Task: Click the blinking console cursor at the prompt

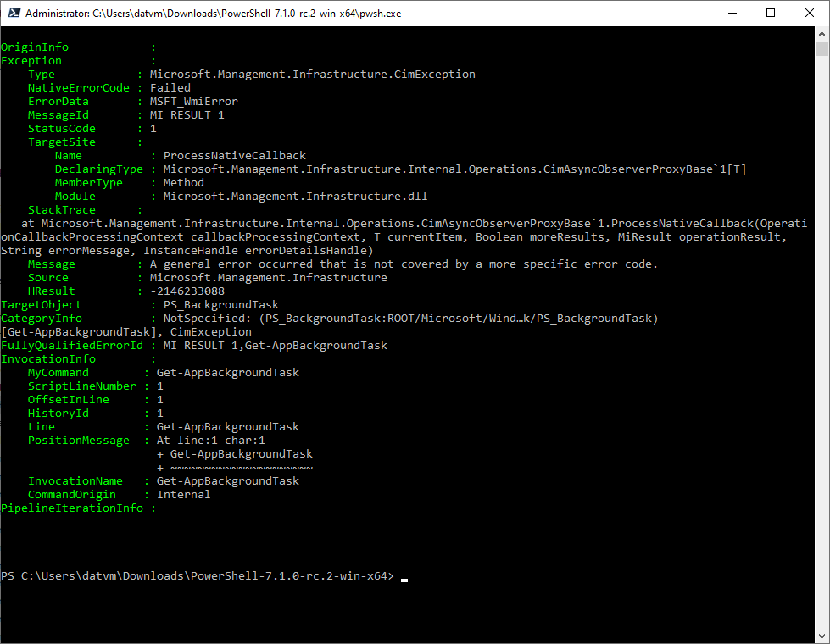Action: (404, 578)
